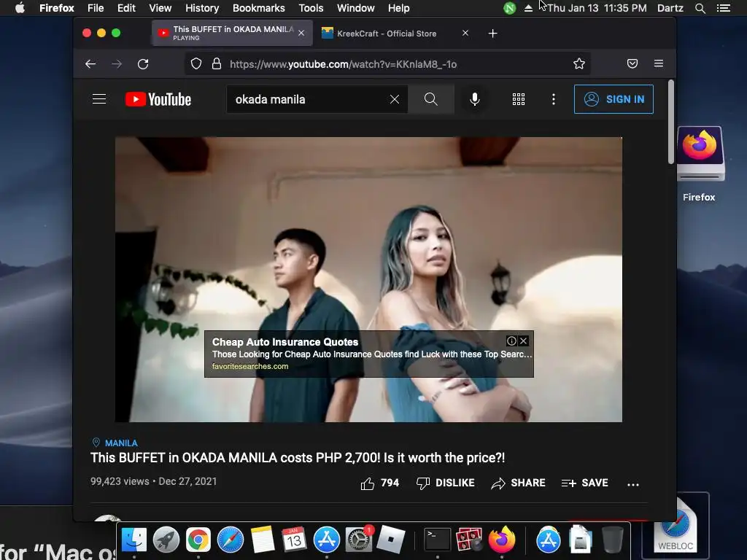Open the MANILA location link
The image size is (747, 560).
pos(121,443)
